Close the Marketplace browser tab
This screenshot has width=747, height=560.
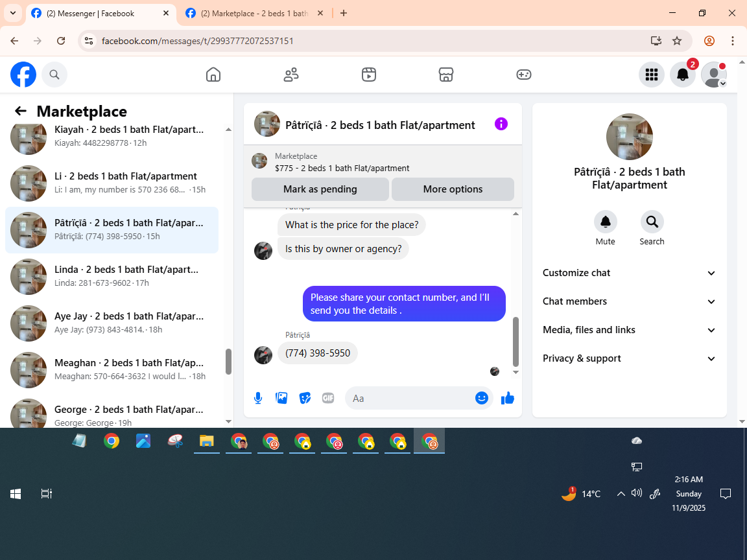(x=320, y=14)
